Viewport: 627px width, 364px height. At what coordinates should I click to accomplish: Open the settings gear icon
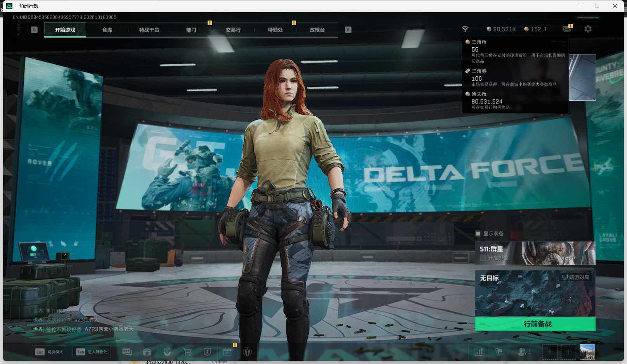(588, 29)
